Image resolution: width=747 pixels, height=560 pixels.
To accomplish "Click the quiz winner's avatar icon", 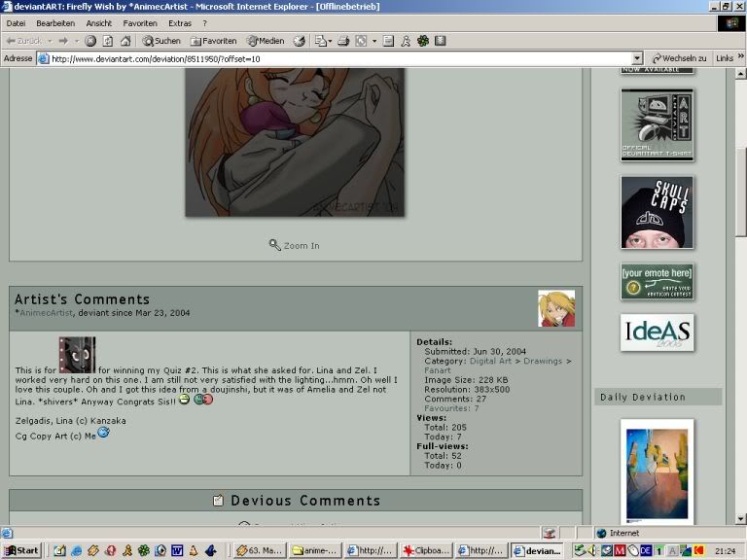I will click(77, 355).
